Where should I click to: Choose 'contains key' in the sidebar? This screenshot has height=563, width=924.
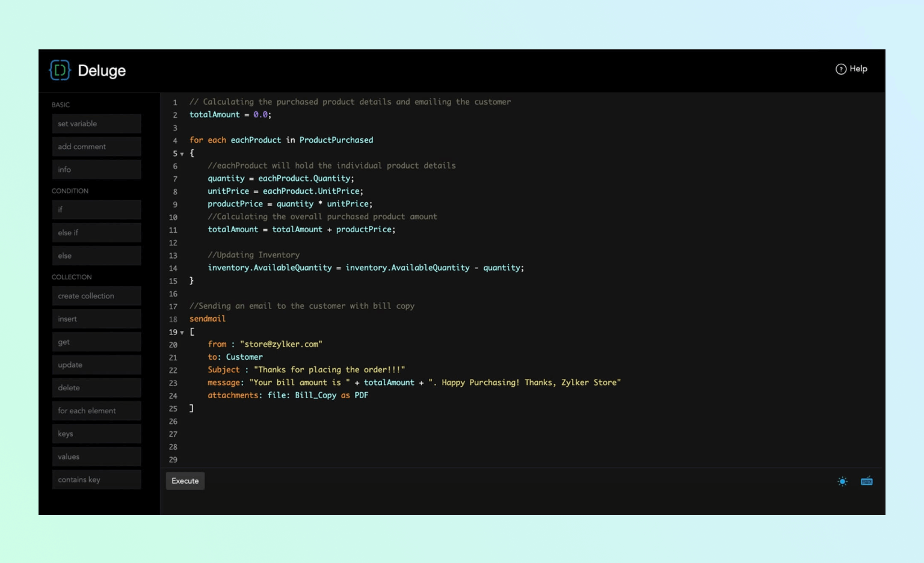[96, 480]
